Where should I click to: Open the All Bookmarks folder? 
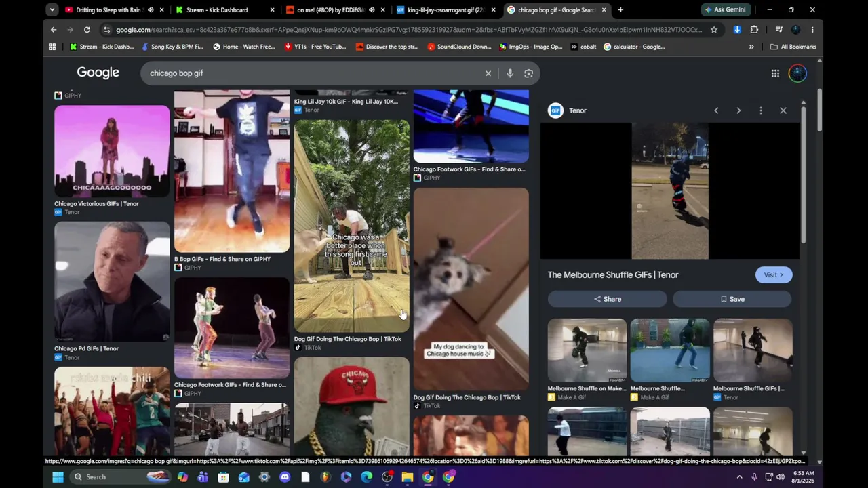[793, 47]
